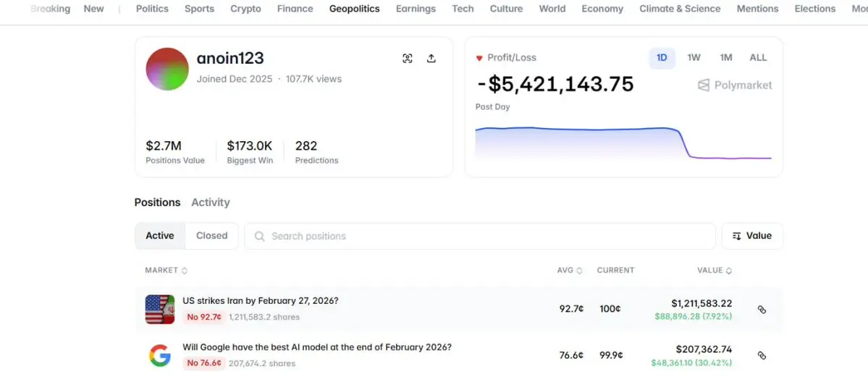Viewport: 868px width, 377px height.
Task: Open the US strikes Iran market link
Action: [x=260, y=300]
